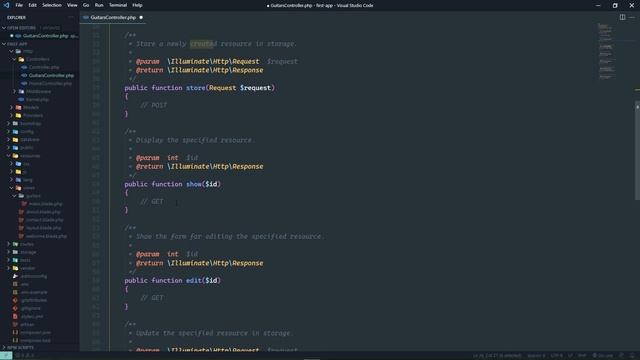The width and height of the screenshot is (640, 360).
Task: Click the .styleci.yml file icon
Action: click(16, 316)
